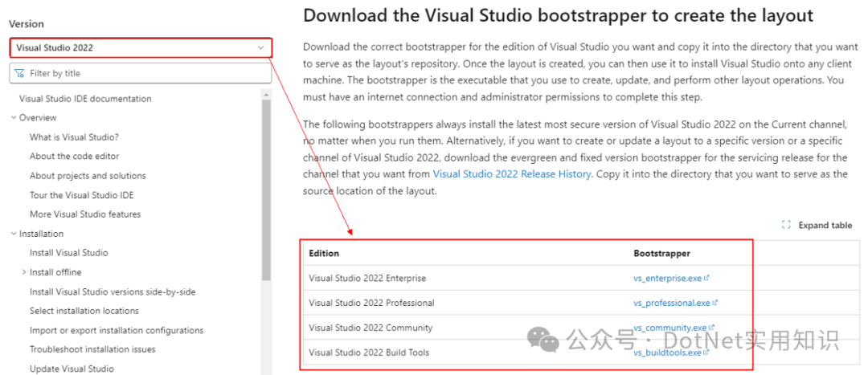This screenshot has height=375, width=868.
Task: Expand the Install offline node
Action: click(x=24, y=272)
